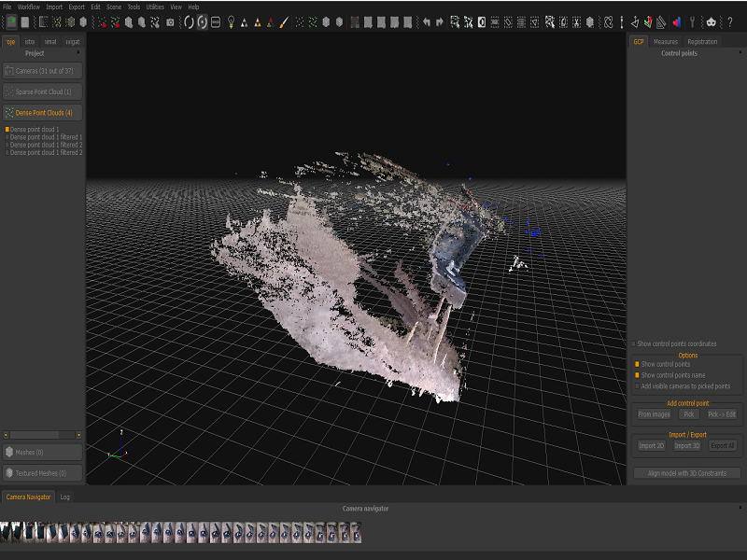Click the mask icon in the toolbar
The image size is (747, 560).
click(712, 21)
